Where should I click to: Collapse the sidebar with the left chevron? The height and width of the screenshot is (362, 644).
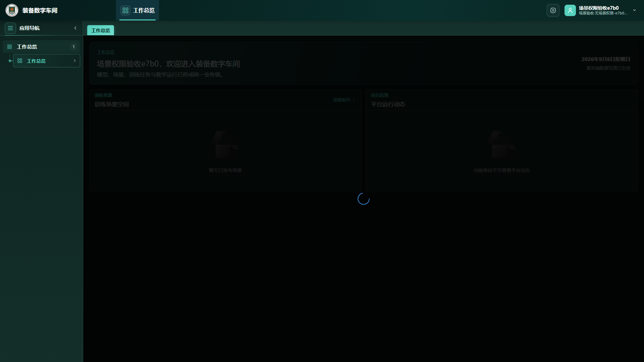pos(75,28)
